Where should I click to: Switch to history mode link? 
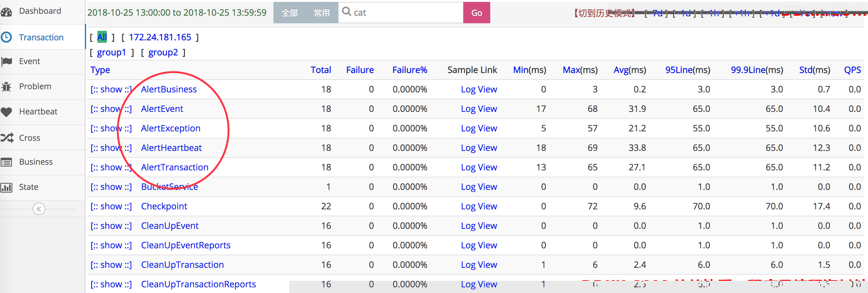coord(604,13)
